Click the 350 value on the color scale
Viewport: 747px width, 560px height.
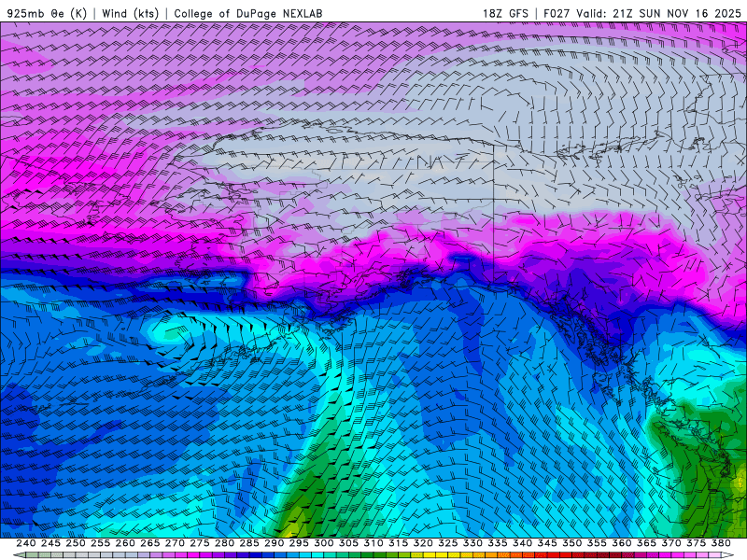[571, 543]
